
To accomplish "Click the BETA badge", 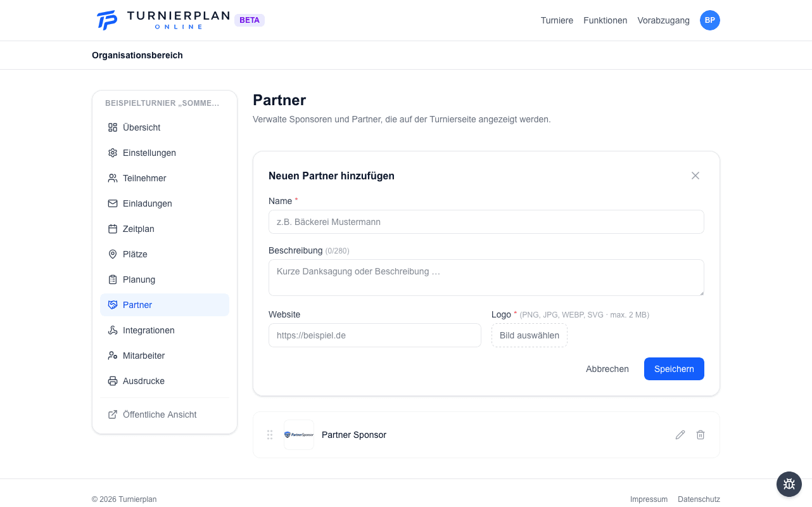I will tap(250, 20).
